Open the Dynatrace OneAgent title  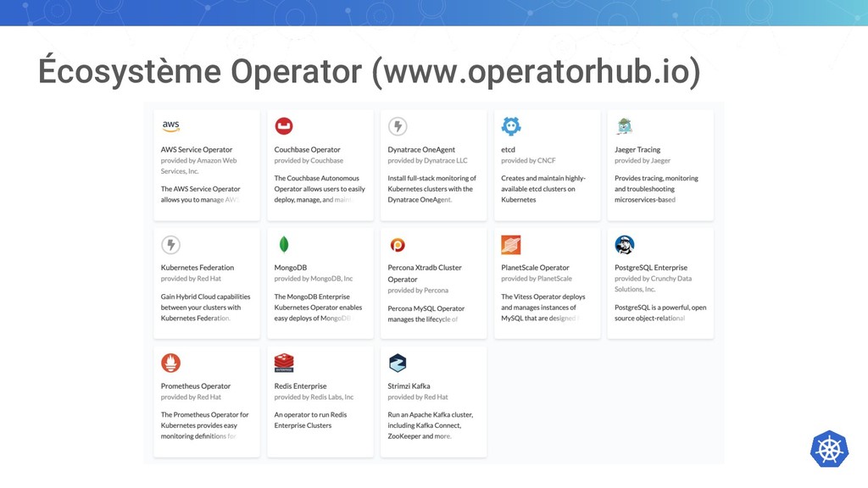pos(421,149)
